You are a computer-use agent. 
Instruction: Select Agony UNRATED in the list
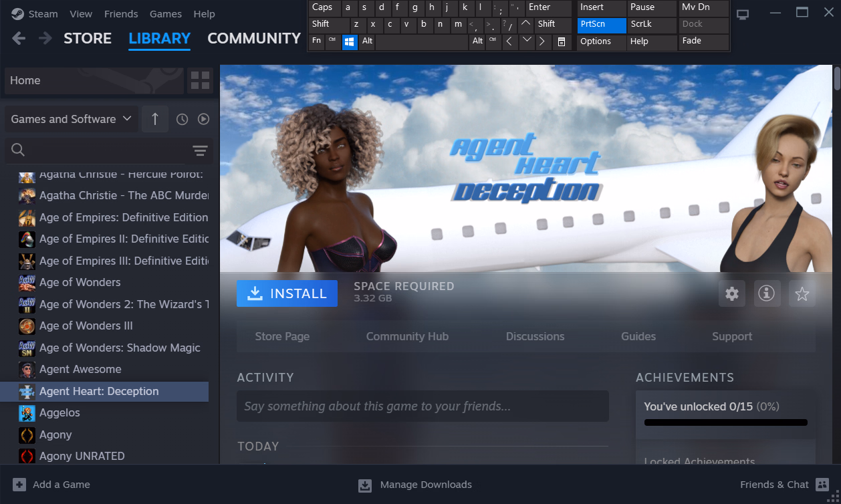click(104, 457)
